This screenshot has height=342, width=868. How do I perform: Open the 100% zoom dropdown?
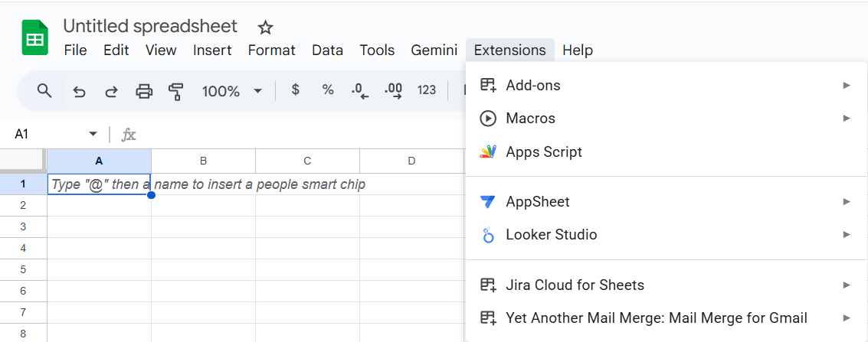pyautogui.click(x=231, y=91)
